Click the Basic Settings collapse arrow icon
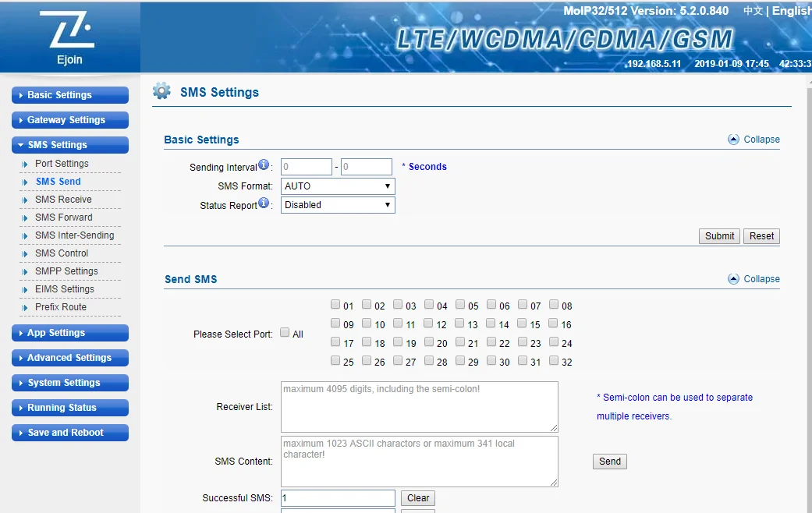Image resolution: width=812 pixels, height=513 pixels. coord(733,140)
